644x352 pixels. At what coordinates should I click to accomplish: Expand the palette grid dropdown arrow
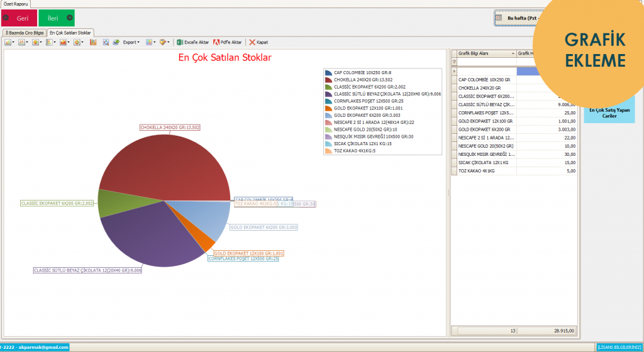(155, 42)
